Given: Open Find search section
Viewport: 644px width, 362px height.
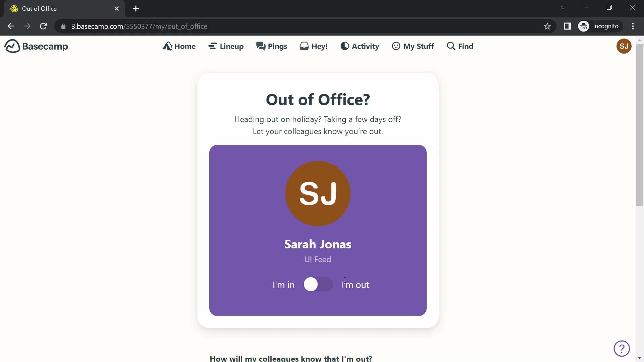Looking at the screenshot, I should pos(460,46).
